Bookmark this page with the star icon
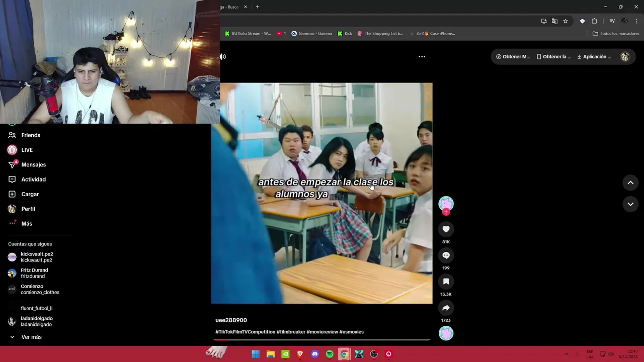This screenshot has width=644, height=362. [566, 21]
